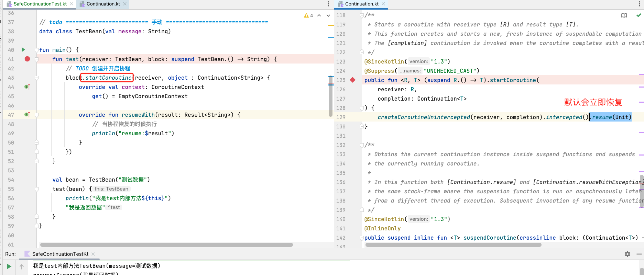This screenshot has width=644, height=275.
Task: Toggle reader mode book icon
Action: (x=624, y=15)
